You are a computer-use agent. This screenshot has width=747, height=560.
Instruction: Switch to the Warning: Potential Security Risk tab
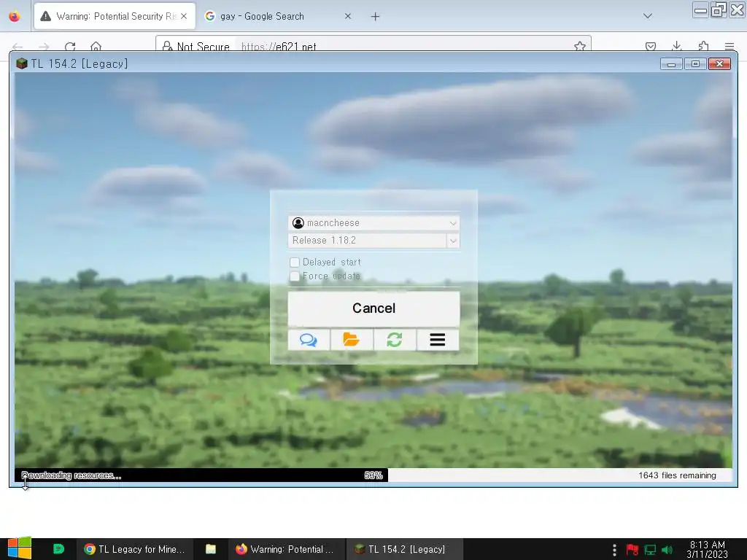[115, 16]
